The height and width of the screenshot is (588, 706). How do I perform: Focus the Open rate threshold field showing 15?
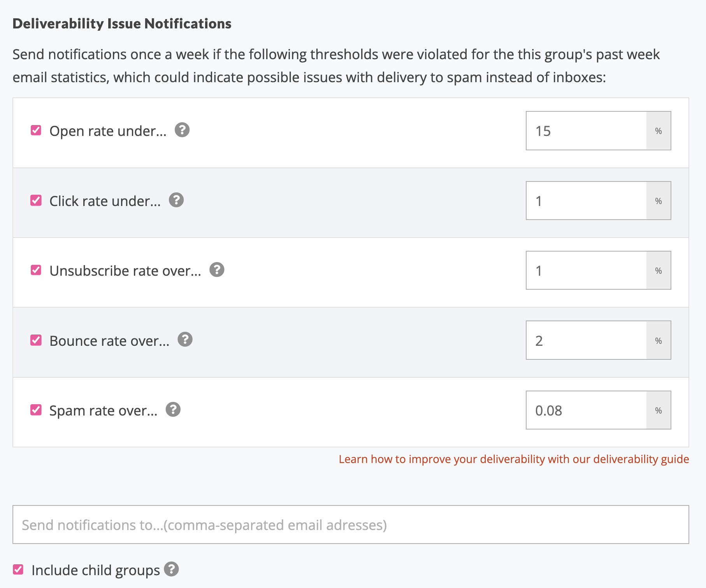pos(586,131)
